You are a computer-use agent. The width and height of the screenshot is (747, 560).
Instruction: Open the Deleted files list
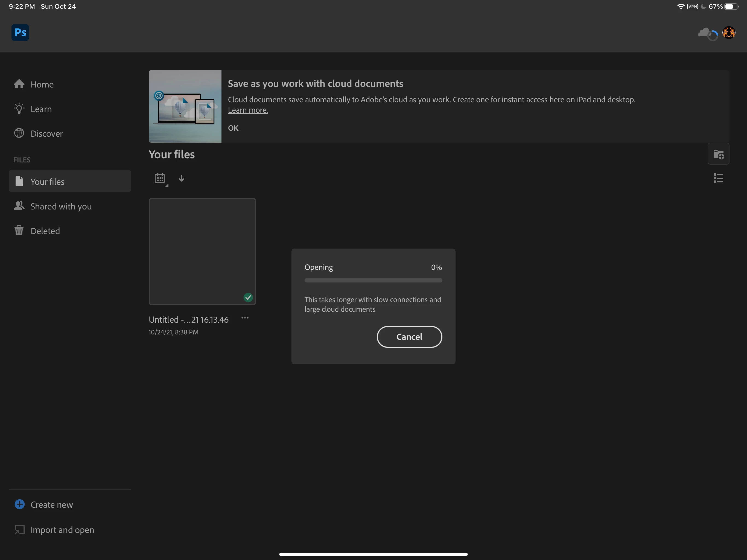(45, 231)
